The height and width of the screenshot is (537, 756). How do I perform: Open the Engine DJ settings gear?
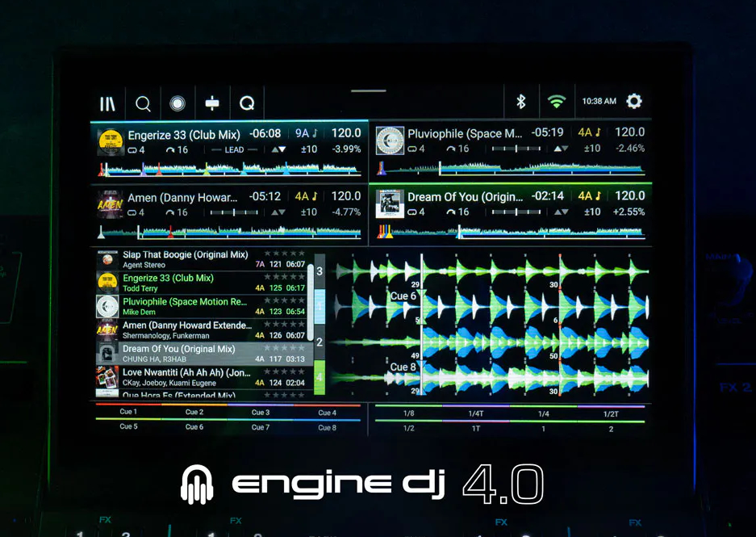[x=634, y=102]
